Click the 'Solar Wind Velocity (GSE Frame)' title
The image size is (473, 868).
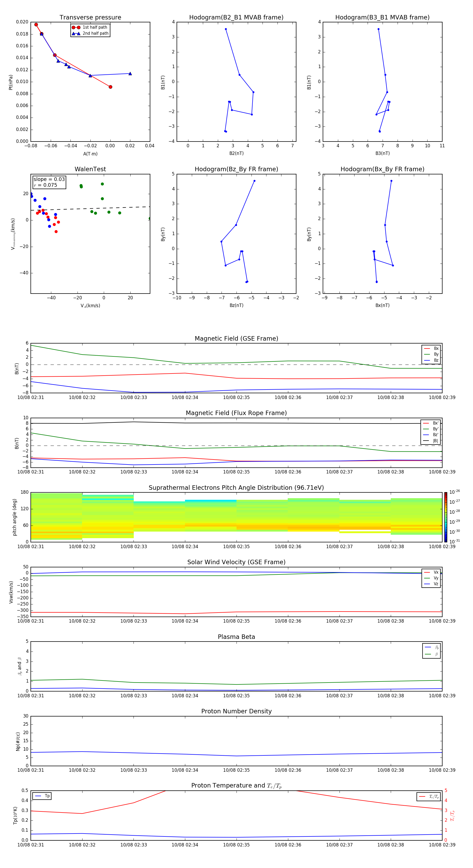[x=236, y=562]
